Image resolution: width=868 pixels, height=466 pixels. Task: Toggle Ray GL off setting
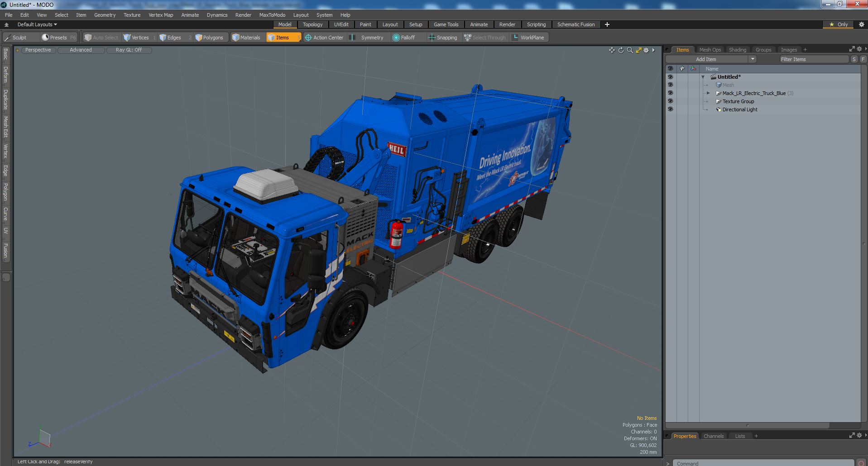[x=129, y=50]
